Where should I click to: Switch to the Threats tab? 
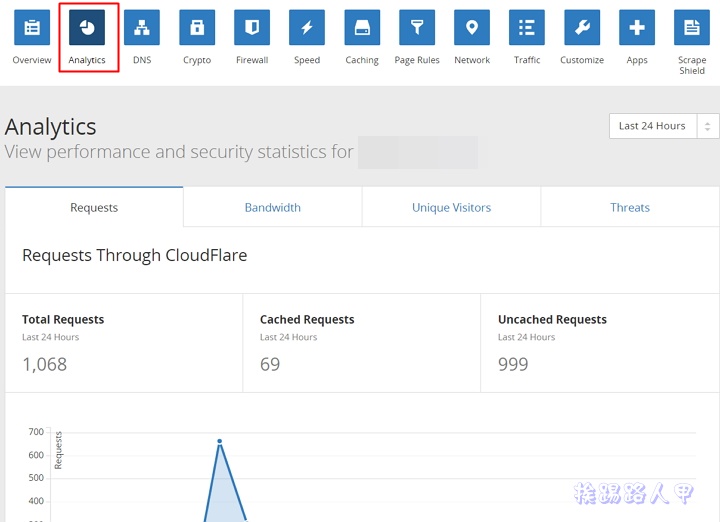(x=630, y=208)
